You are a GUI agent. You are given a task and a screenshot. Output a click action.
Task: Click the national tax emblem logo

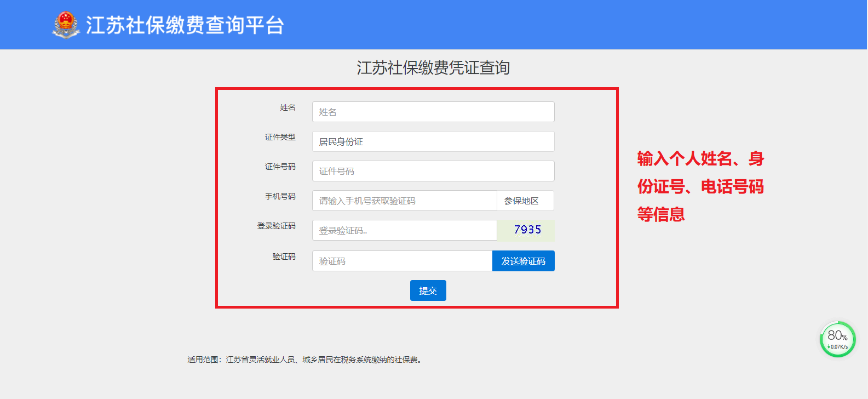66,25
